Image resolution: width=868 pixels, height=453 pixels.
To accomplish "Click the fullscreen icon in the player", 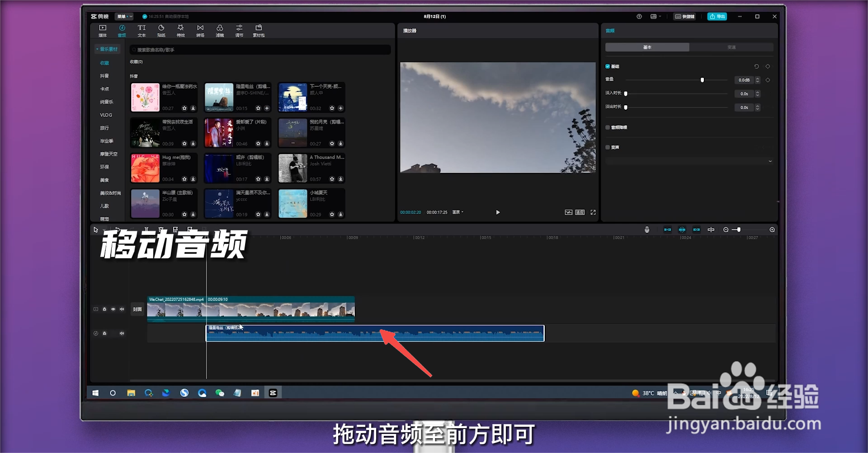I will tap(593, 212).
